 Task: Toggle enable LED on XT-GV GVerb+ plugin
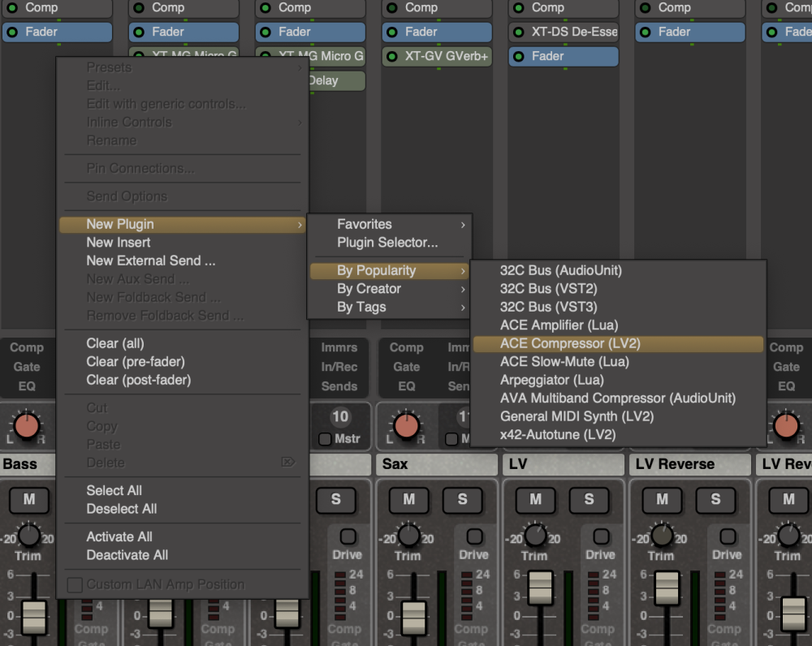pos(392,57)
